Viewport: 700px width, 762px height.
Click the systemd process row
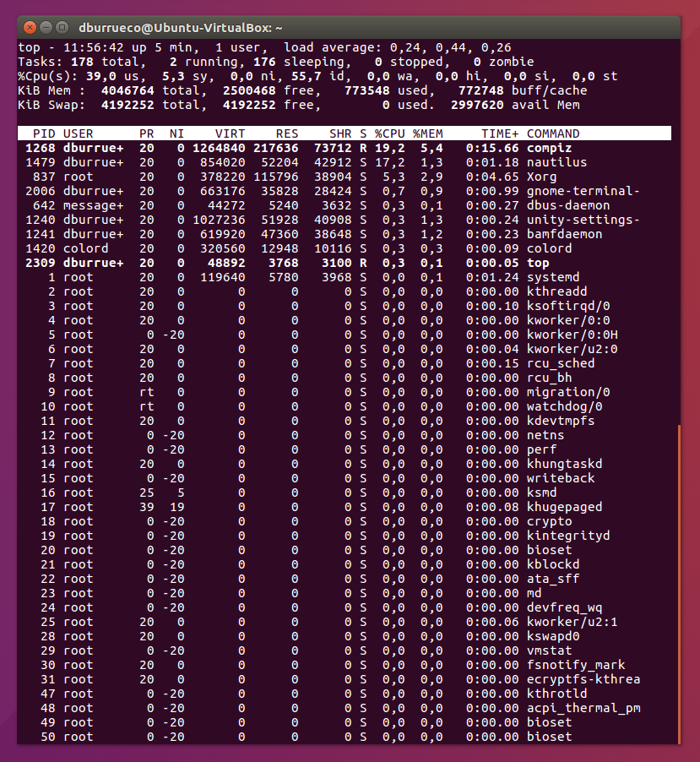tap(338, 277)
